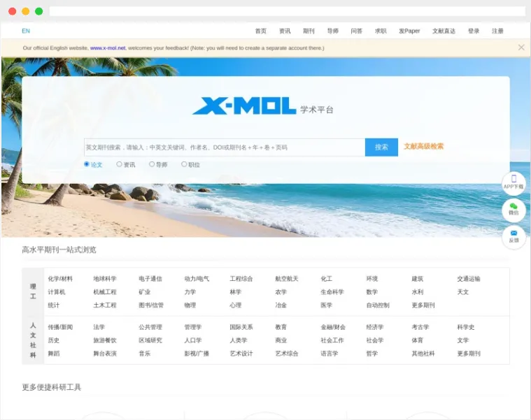This screenshot has width=531, height=420.
Task: Select the 论文 radio button
Action: 86,164
